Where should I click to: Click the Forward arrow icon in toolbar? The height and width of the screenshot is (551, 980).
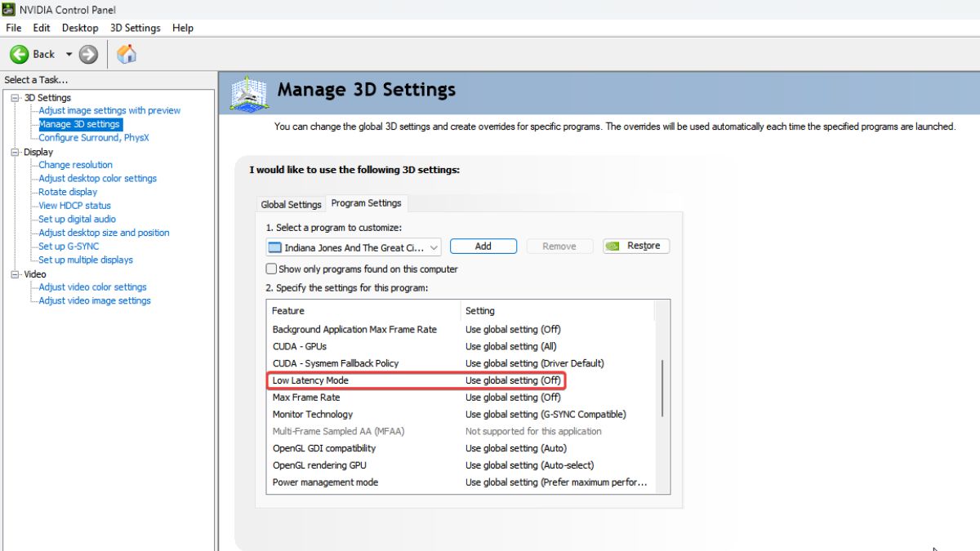coord(88,55)
